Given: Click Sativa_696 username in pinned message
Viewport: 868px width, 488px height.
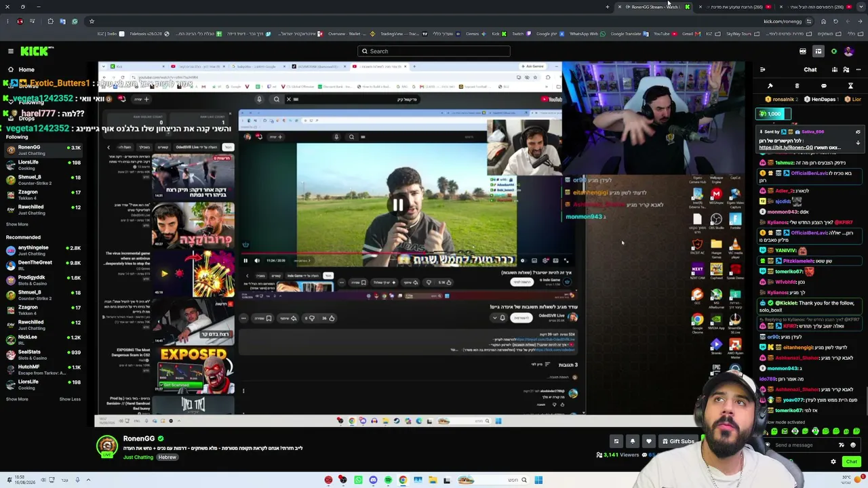Looking at the screenshot, I should tap(812, 132).
